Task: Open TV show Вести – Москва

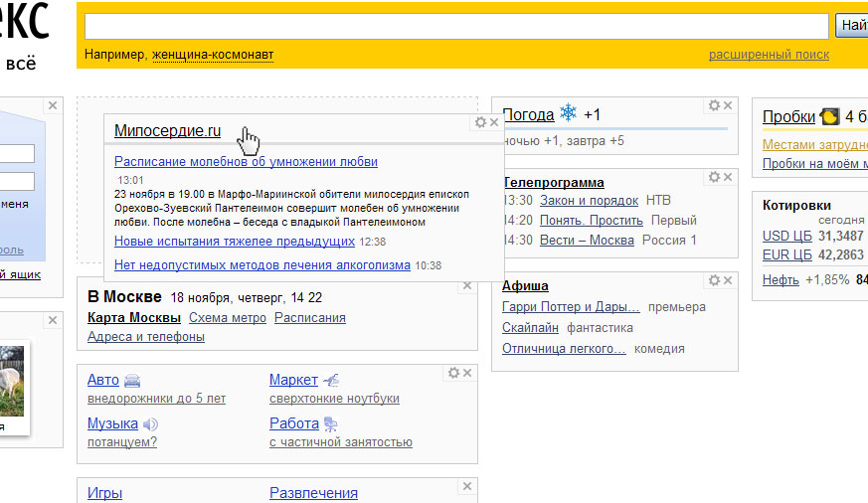Action: click(x=587, y=241)
